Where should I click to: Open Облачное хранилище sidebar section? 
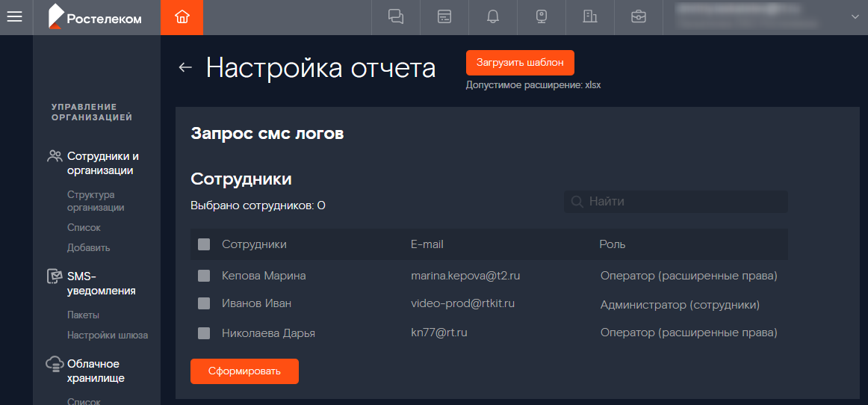(x=96, y=371)
